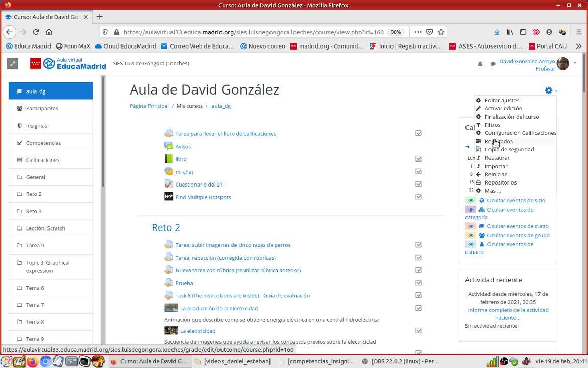Change the 90% zoom level indicator
Viewport: 588px width, 368px height.
(x=396, y=32)
